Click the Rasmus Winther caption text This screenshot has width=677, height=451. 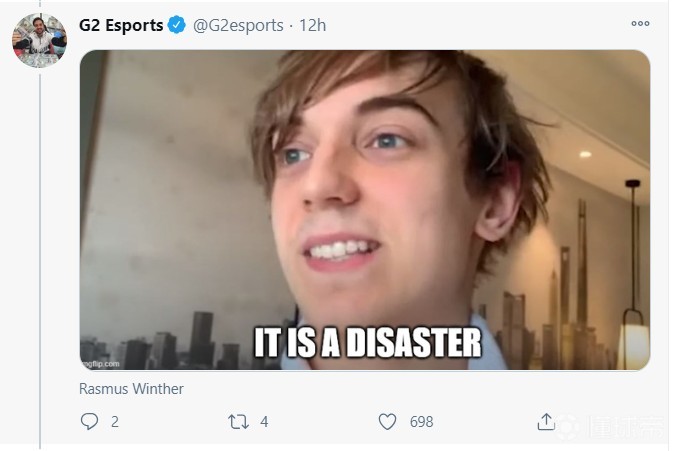pos(131,388)
